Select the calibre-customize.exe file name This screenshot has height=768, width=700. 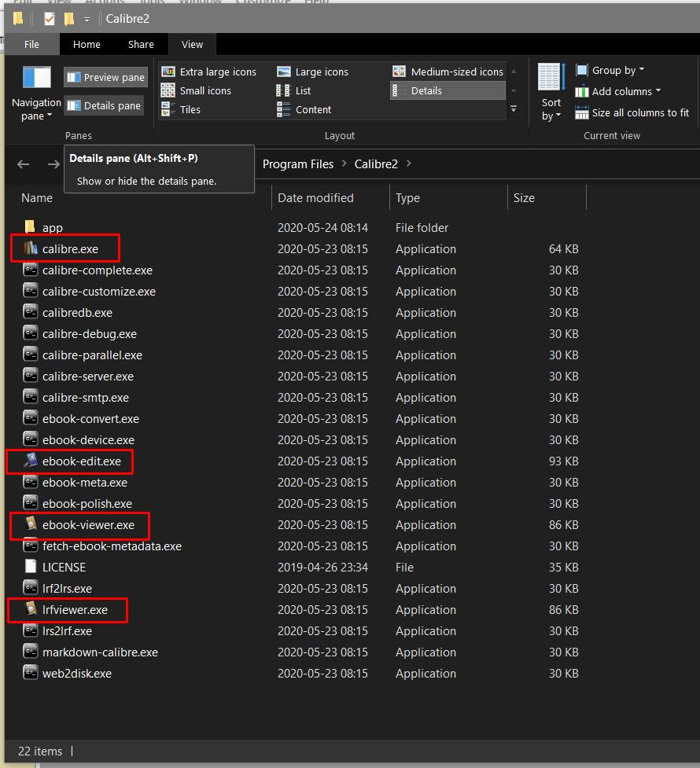pyautogui.click(x=99, y=291)
